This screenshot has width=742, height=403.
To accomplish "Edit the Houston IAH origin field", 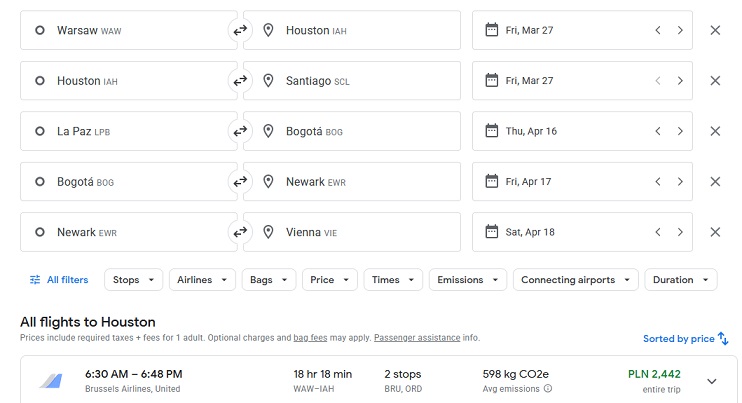I will tap(129, 81).
